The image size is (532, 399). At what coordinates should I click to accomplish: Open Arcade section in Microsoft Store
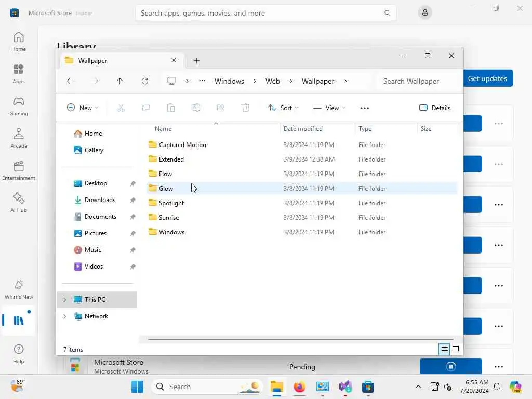coord(18,138)
